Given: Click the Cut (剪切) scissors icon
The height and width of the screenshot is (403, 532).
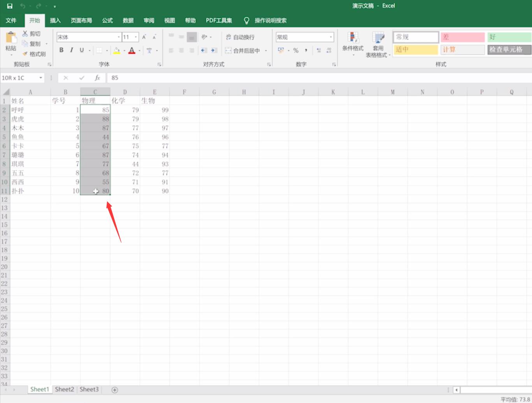Looking at the screenshot, I should (25, 34).
